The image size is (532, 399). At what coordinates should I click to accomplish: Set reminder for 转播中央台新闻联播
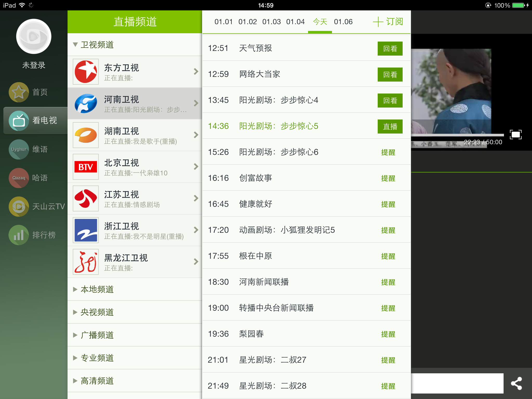(x=388, y=308)
